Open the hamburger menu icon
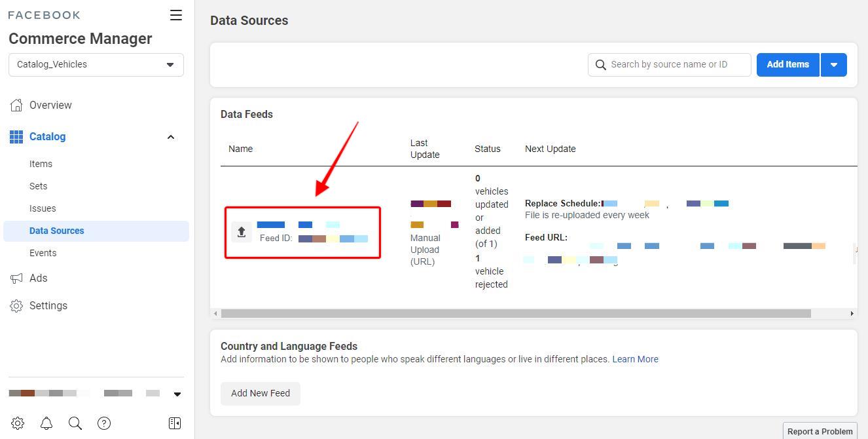868x439 pixels. click(x=176, y=15)
